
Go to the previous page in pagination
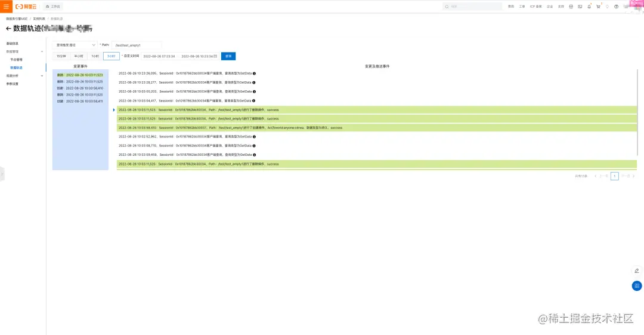coord(602,176)
